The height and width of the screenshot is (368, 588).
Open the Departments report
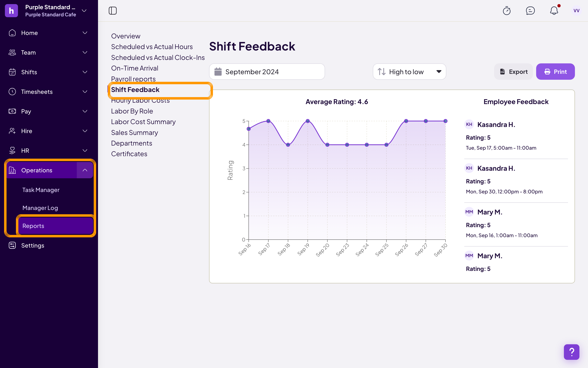[x=131, y=143]
